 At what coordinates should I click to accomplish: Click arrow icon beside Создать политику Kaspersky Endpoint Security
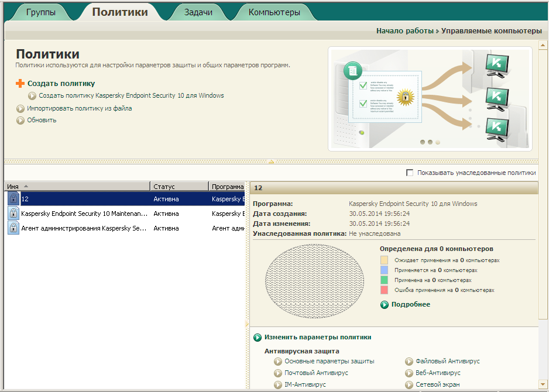(32, 95)
